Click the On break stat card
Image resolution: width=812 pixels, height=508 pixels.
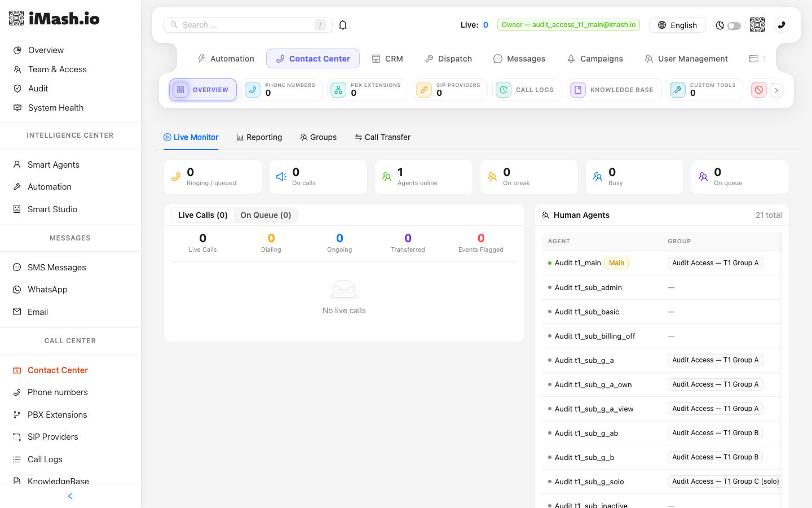tap(529, 177)
